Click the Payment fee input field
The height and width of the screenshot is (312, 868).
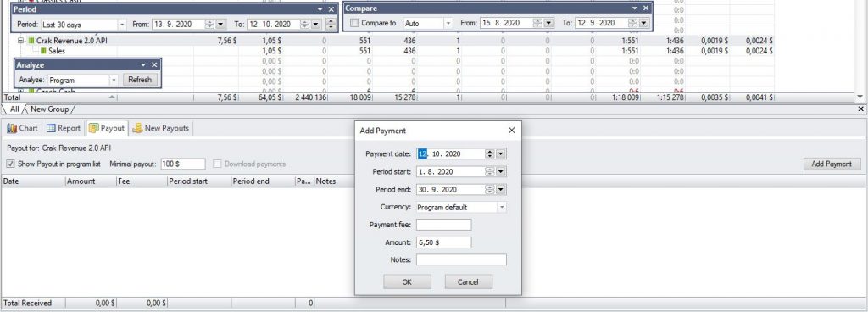[443, 225]
